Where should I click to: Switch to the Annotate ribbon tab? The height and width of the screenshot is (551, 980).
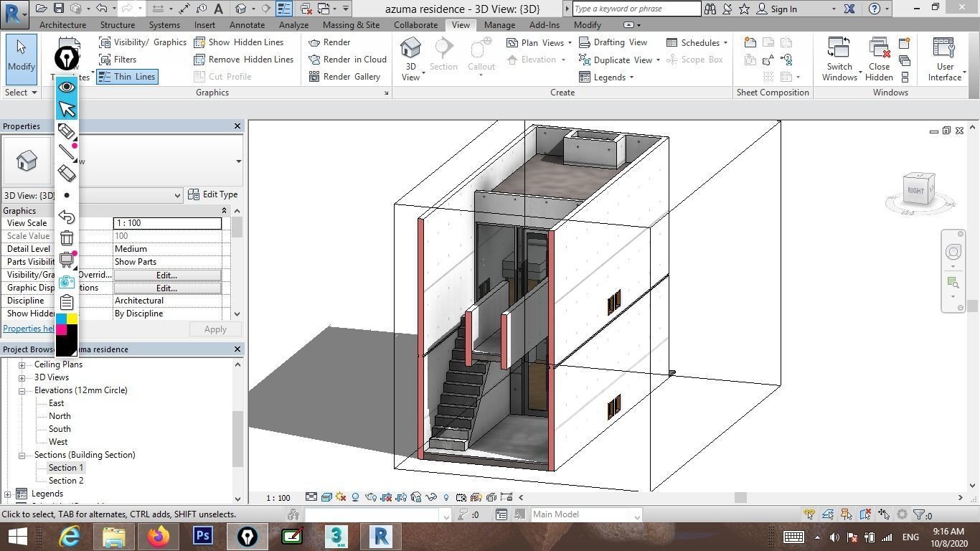(x=247, y=24)
